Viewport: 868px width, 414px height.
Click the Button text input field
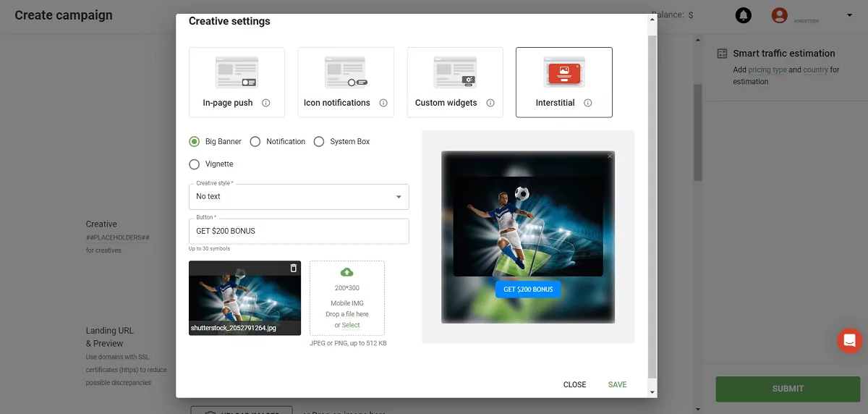pyautogui.click(x=299, y=232)
